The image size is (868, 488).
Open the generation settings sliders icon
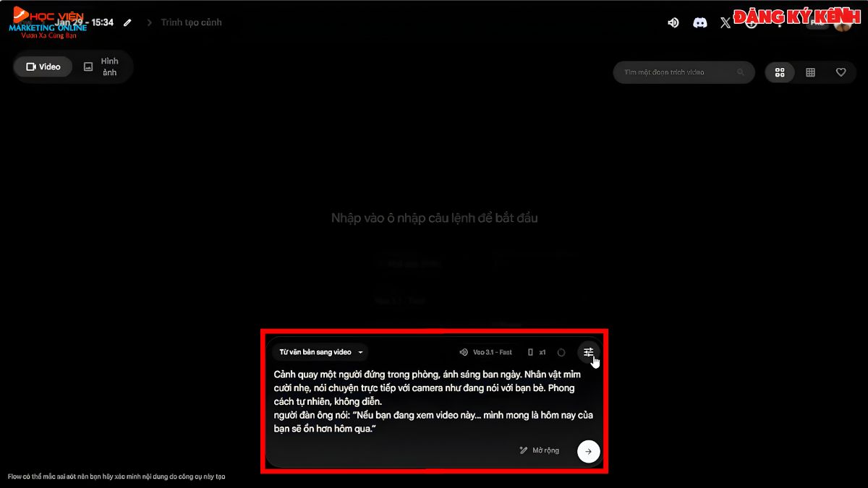point(588,352)
